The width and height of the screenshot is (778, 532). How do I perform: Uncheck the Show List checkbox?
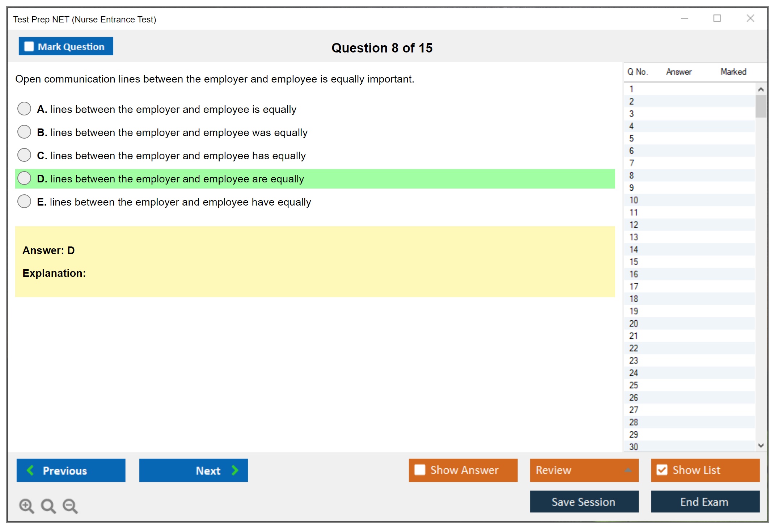click(x=662, y=470)
